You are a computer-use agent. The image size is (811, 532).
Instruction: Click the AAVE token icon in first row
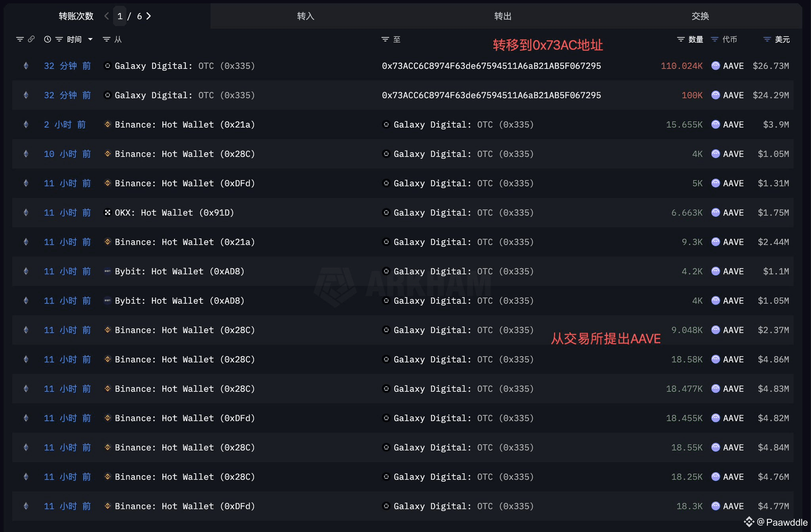pos(716,66)
